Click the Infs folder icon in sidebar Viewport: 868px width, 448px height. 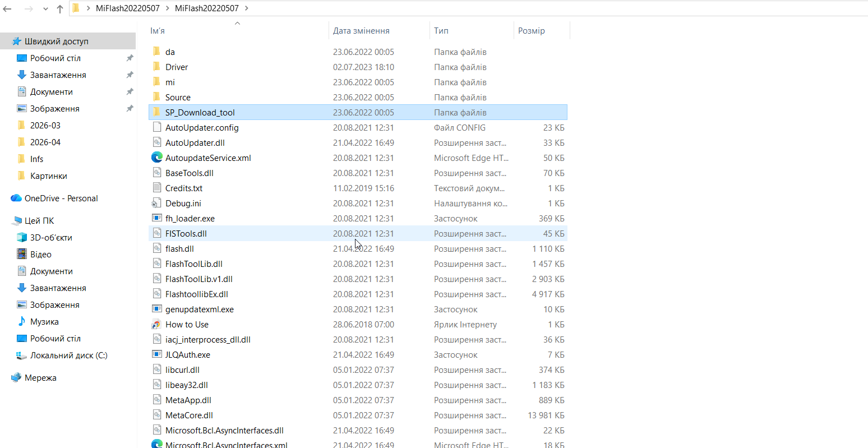[22, 159]
